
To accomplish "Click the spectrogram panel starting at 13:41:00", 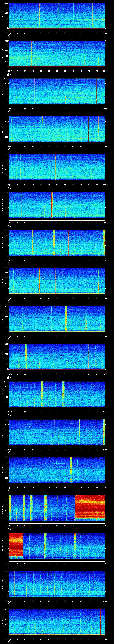I will click(x=57, y=394).
